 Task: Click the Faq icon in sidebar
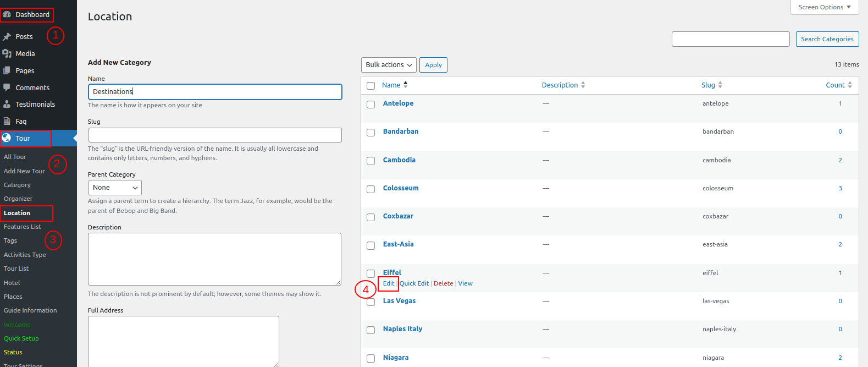pyautogui.click(x=7, y=121)
